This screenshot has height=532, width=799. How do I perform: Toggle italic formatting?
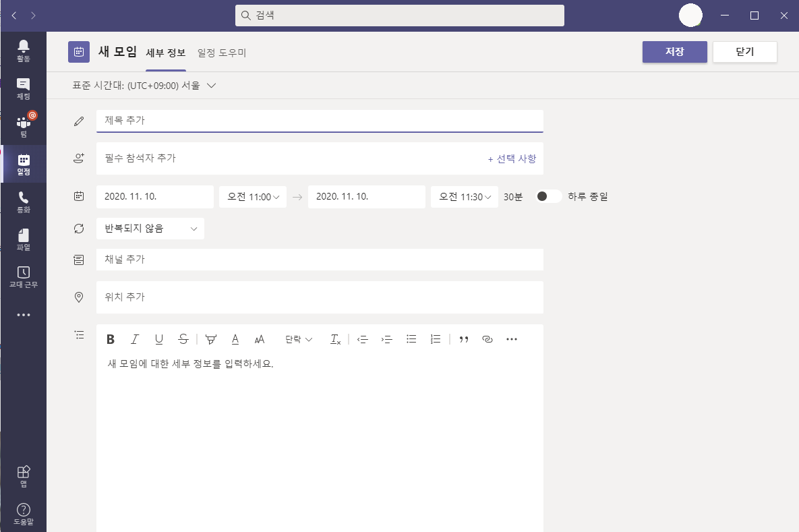[135, 339]
